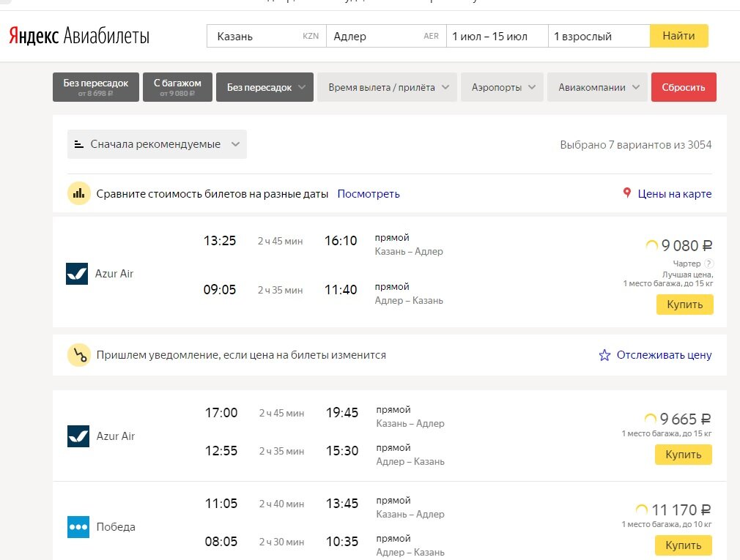Reset filters with the red Сбросить button
This screenshot has width=740, height=560.
pos(684,87)
